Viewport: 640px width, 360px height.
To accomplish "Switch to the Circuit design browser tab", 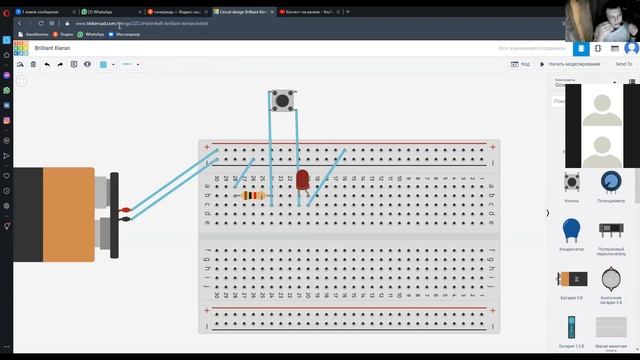I will pos(243,12).
